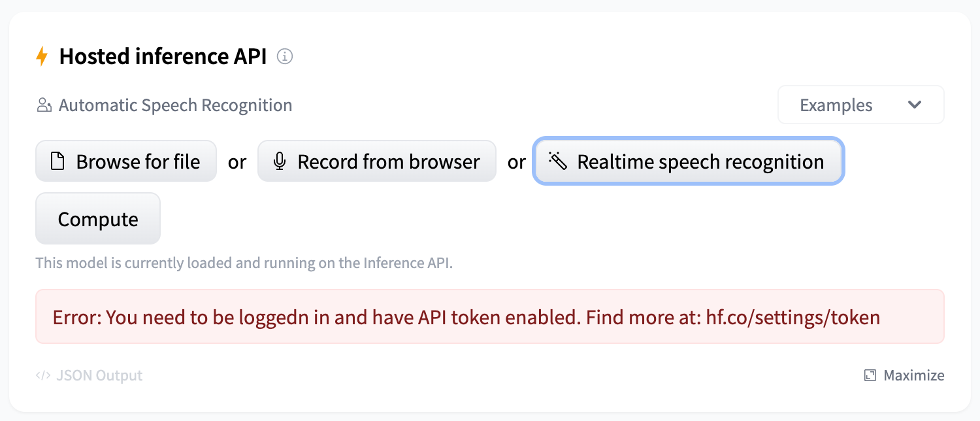Image resolution: width=980 pixels, height=421 pixels.
Task: Open the info tooltip icon beside the title
Action: click(x=285, y=57)
